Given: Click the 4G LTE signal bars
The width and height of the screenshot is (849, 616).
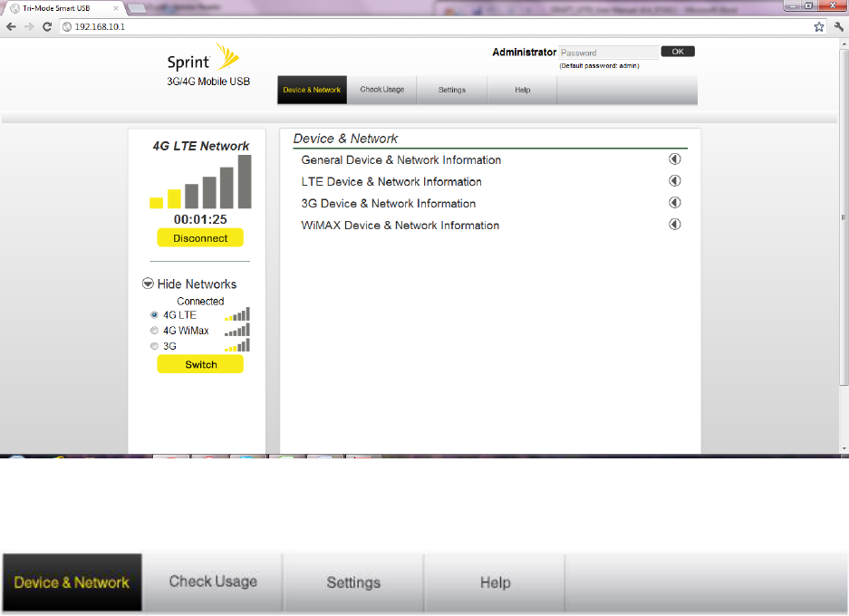Looking at the screenshot, I should coord(237,314).
